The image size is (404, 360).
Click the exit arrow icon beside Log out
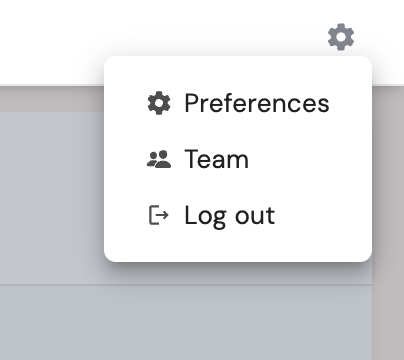(x=159, y=215)
